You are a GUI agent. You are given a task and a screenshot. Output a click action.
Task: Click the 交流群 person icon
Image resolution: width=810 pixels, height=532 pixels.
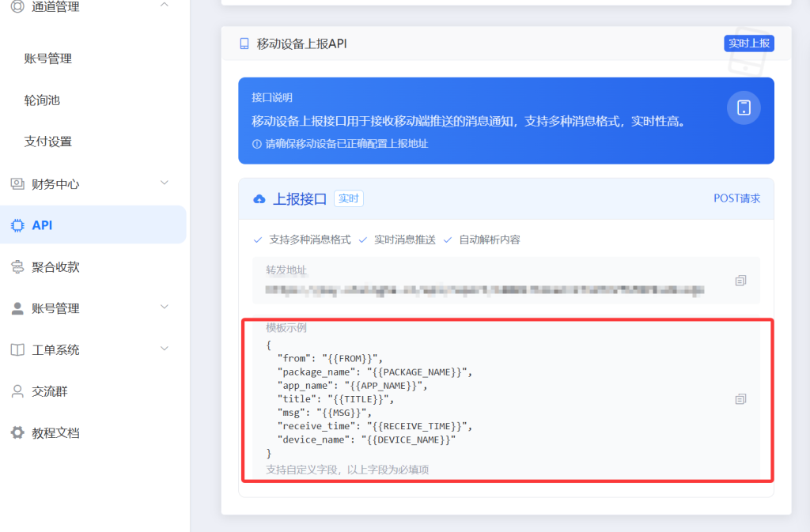tap(17, 391)
